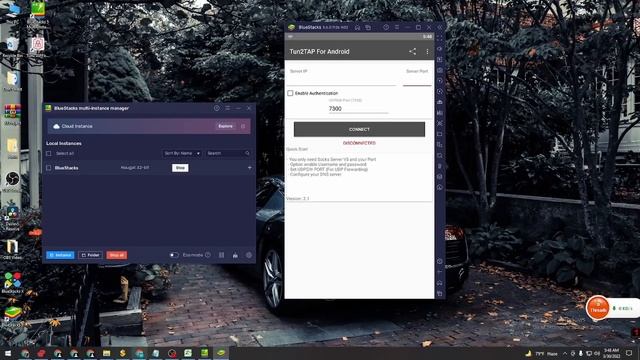The height and width of the screenshot is (360, 640).
Task: Open the notification center icon on the taskbar
Action: [x=629, y=353]
